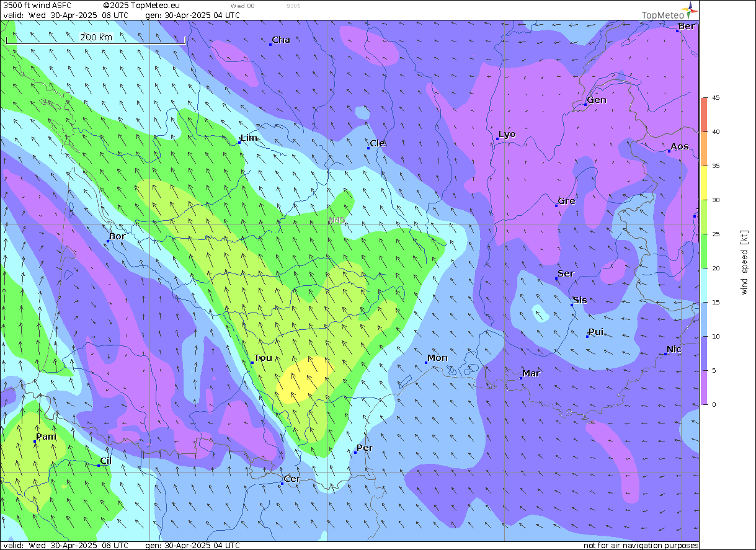Click the pale cyan 15–20 kt legend band

click(704, 285)
